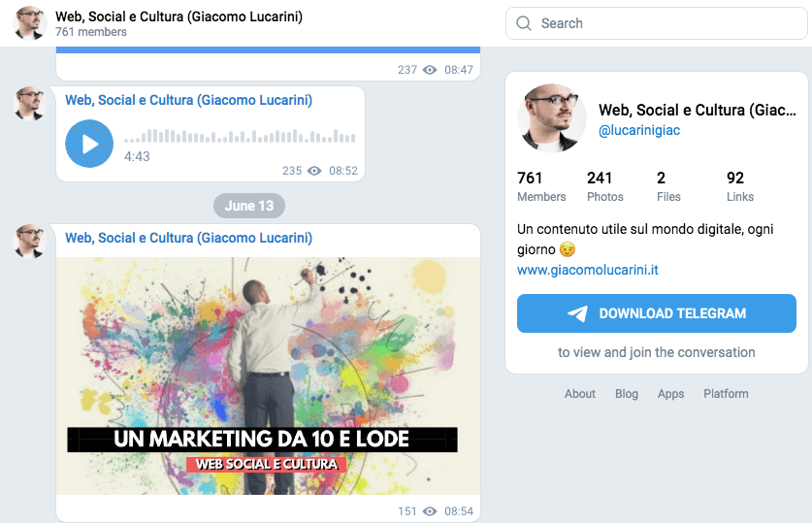Screen dimensions: 812x523
Task: Seek within the audio waveform
Action: (x=240, y=137)
